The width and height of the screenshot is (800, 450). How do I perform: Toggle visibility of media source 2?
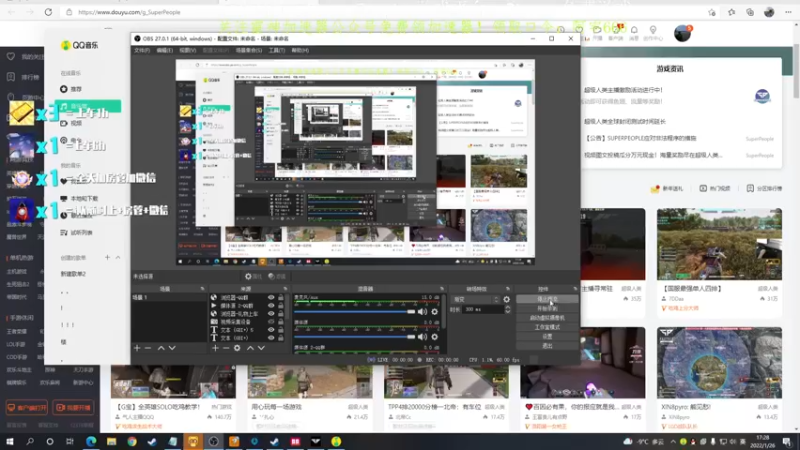click(271, 306)
